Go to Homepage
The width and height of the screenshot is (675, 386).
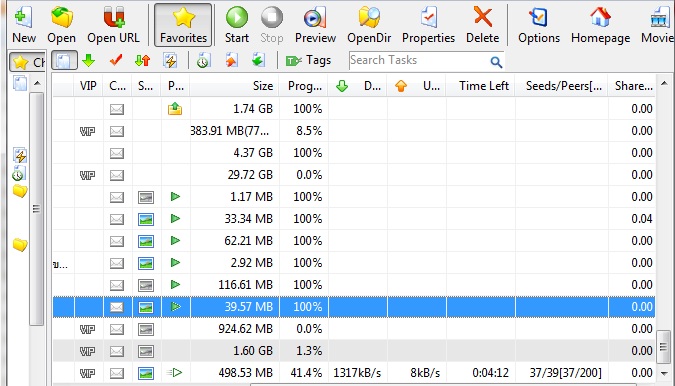pyautogui.click(x=600, y=25)
